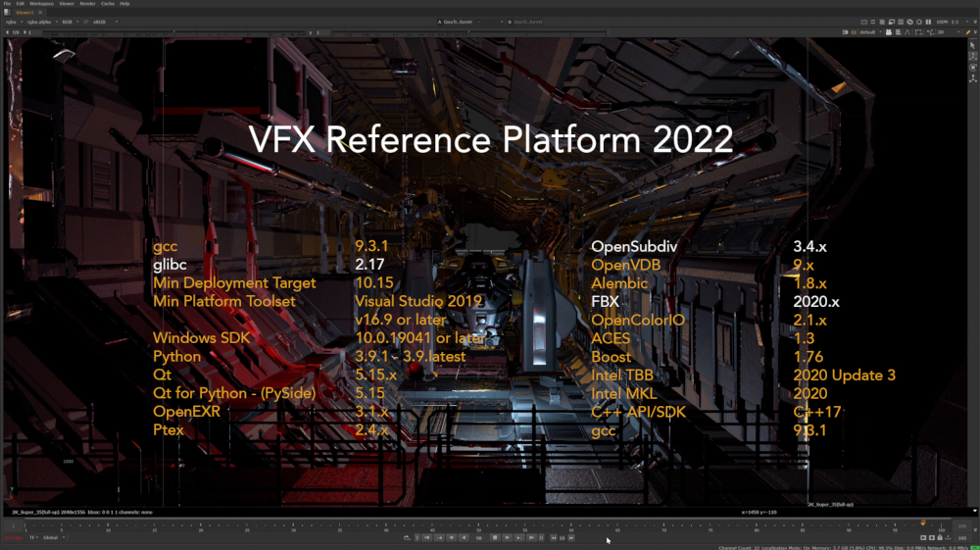Toggle the Y gamma button
Viewport: 980px width, 550px height.
pyautogui.click(x=311, y=32)
